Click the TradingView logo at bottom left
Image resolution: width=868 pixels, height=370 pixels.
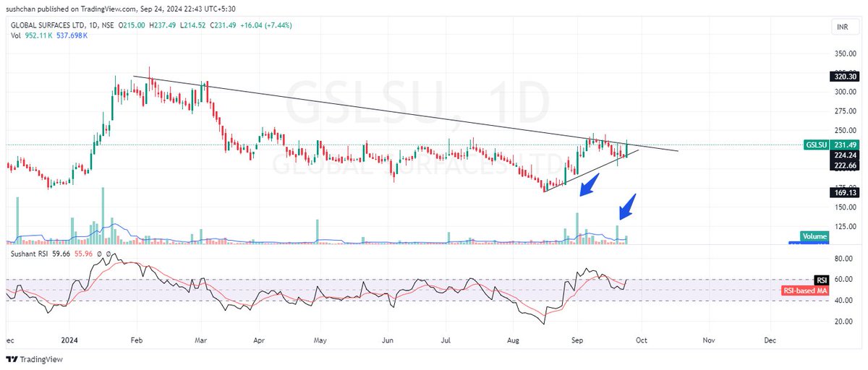click(x=34, y=360)
